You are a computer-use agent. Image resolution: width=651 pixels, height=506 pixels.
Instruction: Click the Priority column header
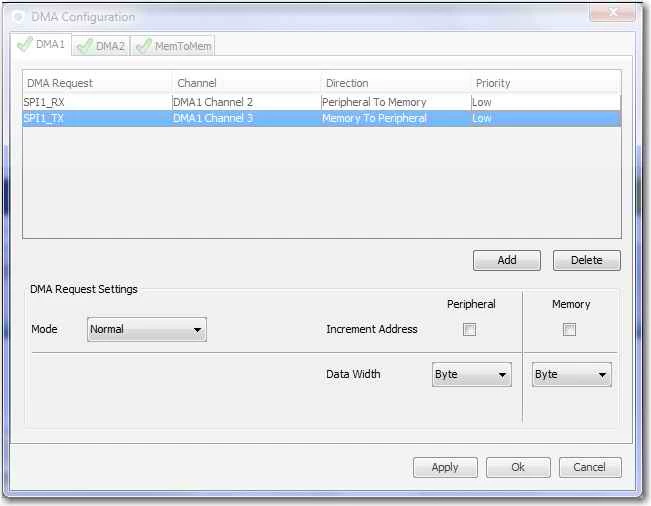pyautogui.click(x=546, y=83)
